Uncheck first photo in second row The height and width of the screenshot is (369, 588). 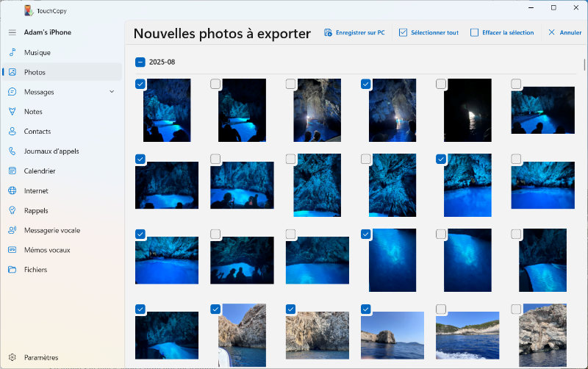140,159
